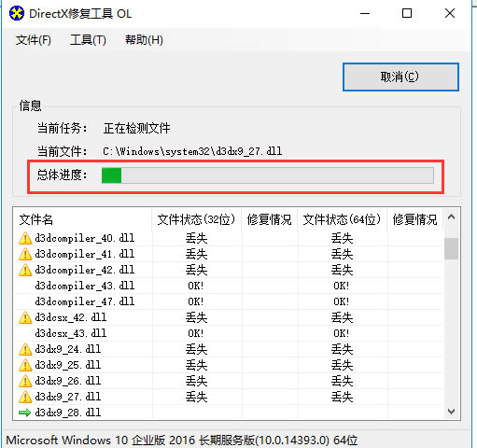Click 32位 丢失 status of d3dcompiler_40.dll
477x448 pixels.
click(196, 239)
